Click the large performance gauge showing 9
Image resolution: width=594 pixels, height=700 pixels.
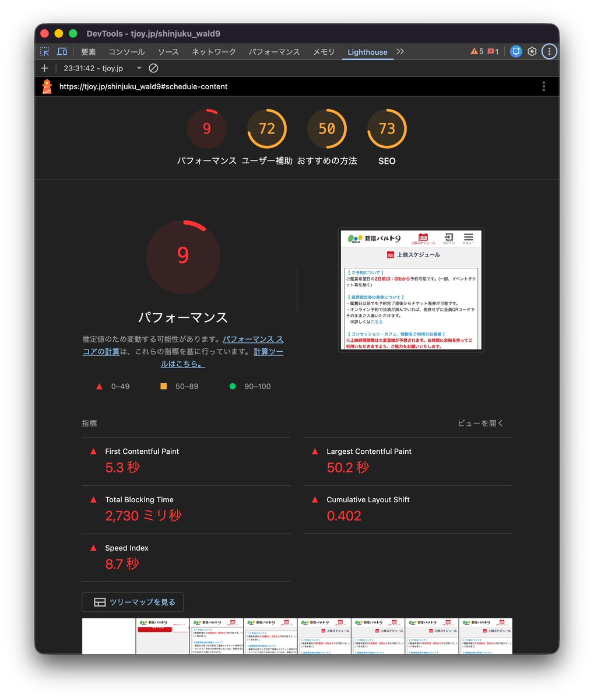183,257
